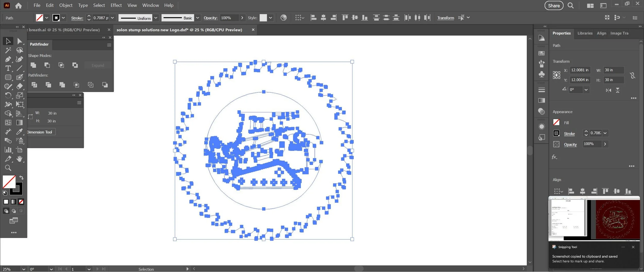Toggle Draw Behind mode
This screenshot has width=644, height=272.
point(13,211)
